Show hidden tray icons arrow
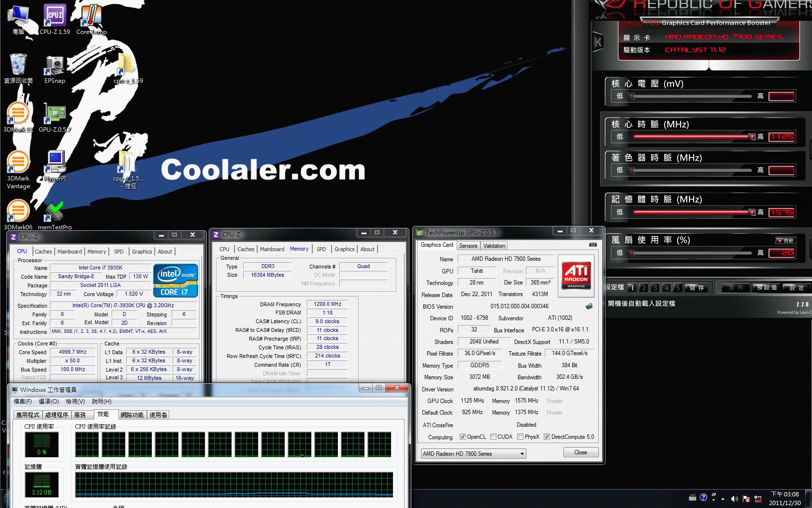Viewport: 812px width, 508px height. 723,499
